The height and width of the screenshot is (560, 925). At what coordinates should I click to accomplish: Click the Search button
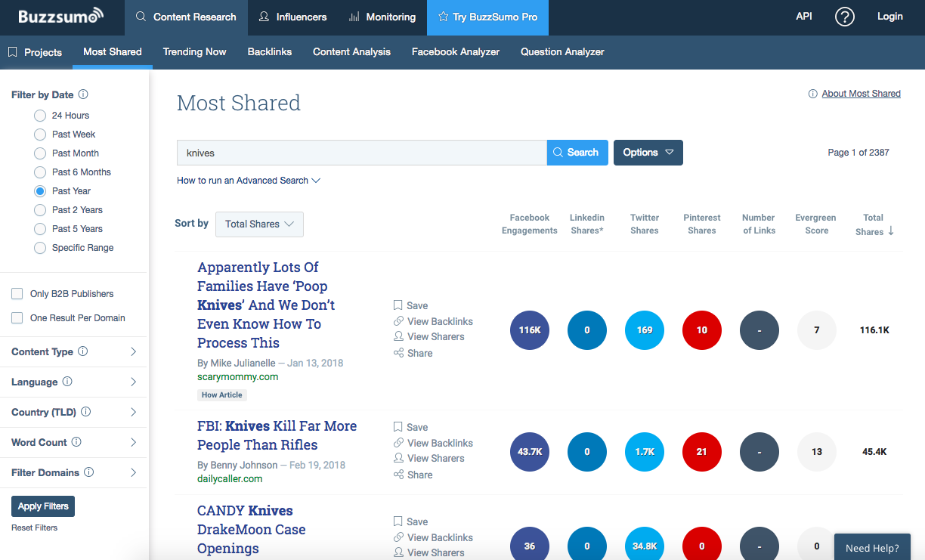coord(577,152)
